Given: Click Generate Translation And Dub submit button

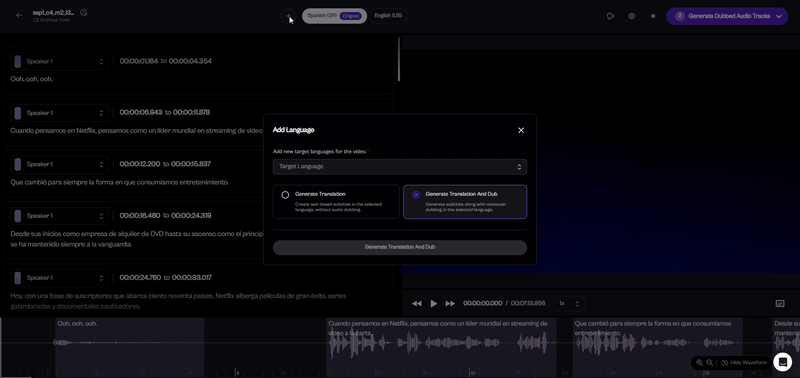Looking at the screenshot, I should 399,247.
